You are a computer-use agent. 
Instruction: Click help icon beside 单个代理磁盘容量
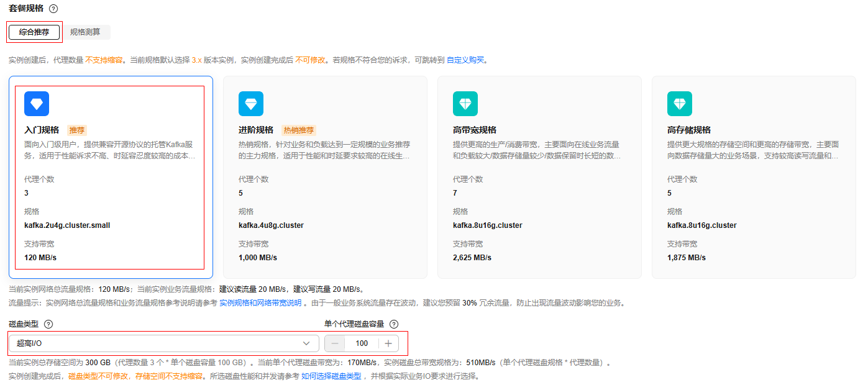click(x=393, y=324)
